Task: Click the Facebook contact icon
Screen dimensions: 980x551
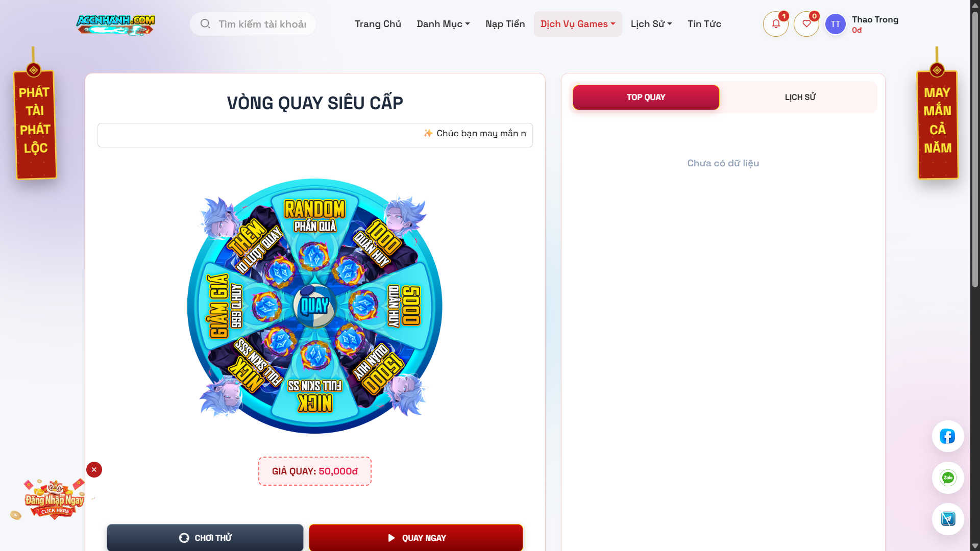Action: click(948, 436)
